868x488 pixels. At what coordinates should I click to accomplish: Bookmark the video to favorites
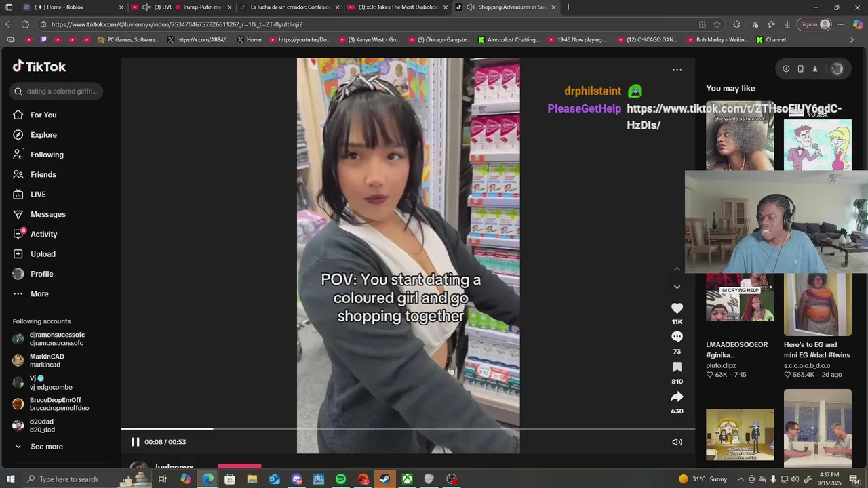tap(677, 367)
